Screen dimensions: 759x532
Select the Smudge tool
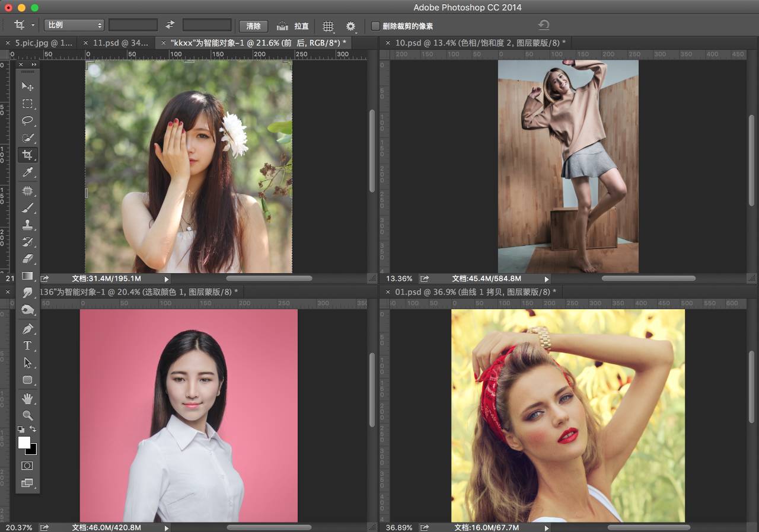pos(27,293)
